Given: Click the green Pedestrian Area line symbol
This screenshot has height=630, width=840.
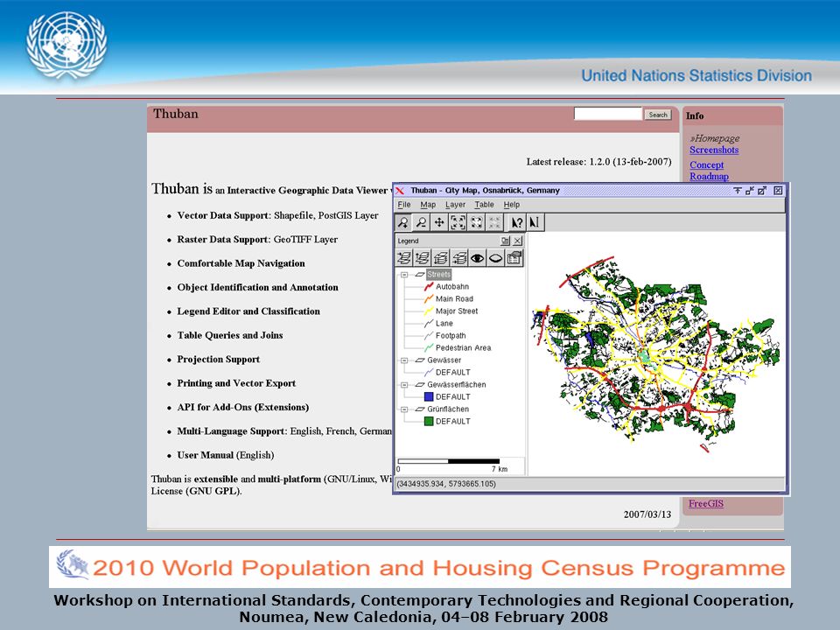Looking at the screenshot, I should click(429, 348).
